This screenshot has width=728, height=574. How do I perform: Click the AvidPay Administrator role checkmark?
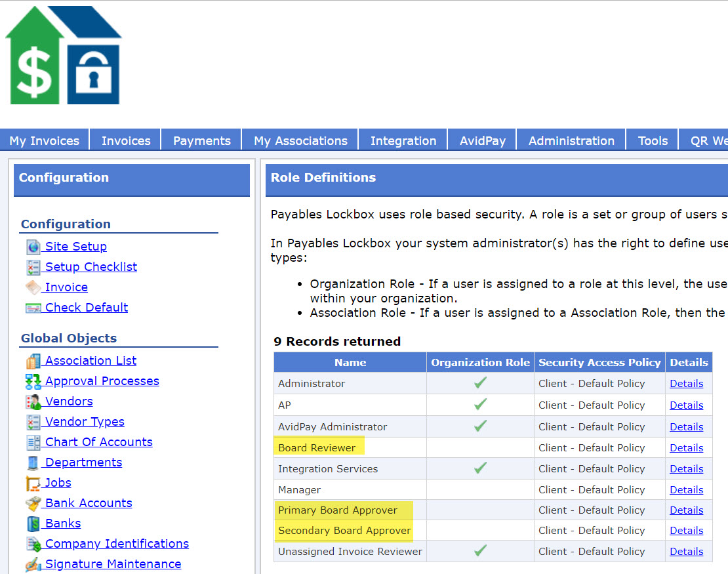pos(480,426)
